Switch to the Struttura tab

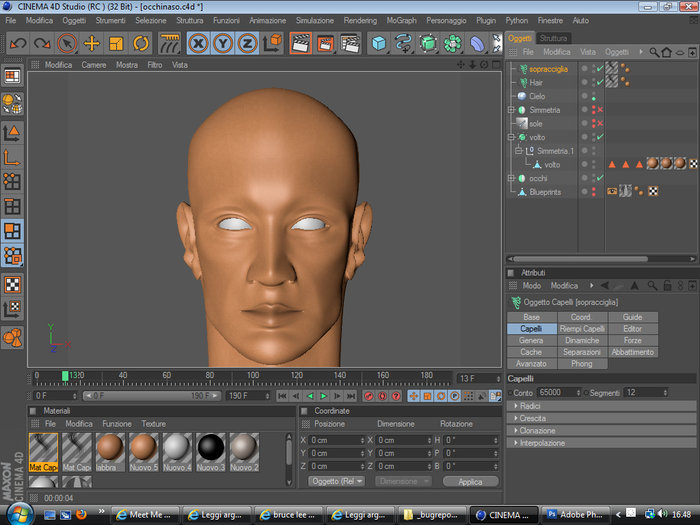[553, 38]
